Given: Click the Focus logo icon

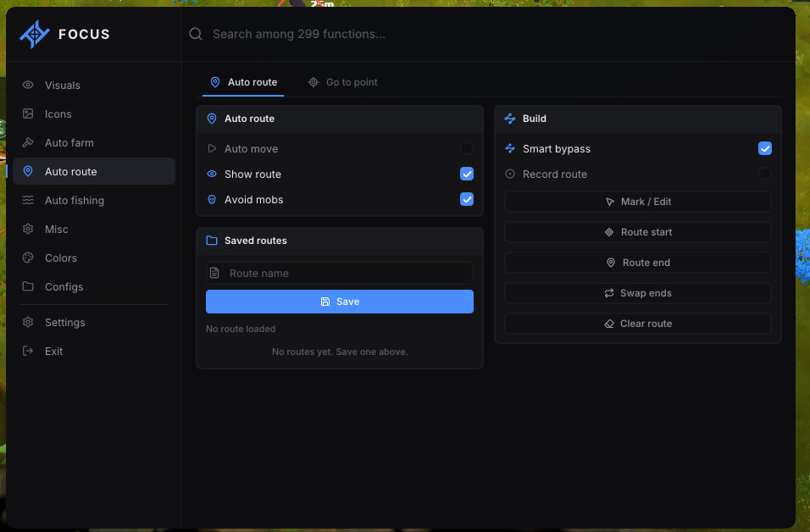Looking at the screenshot, I should pos(35,34).
